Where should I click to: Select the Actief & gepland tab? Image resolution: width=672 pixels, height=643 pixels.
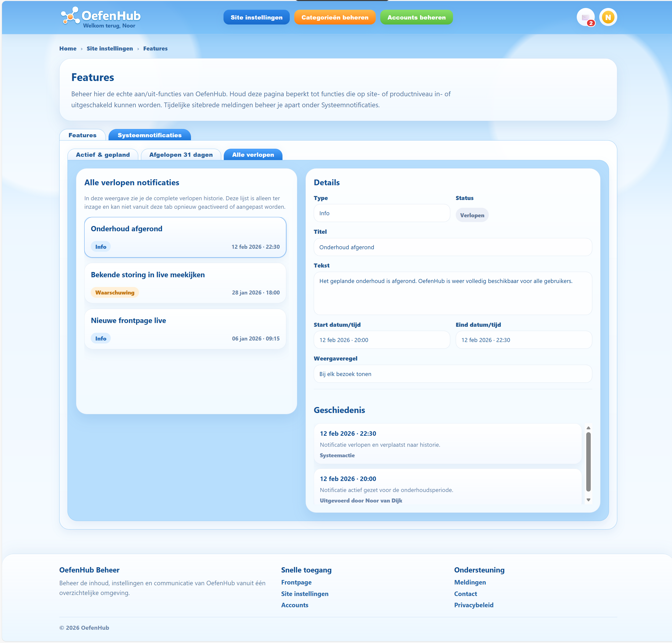[103, 154]
